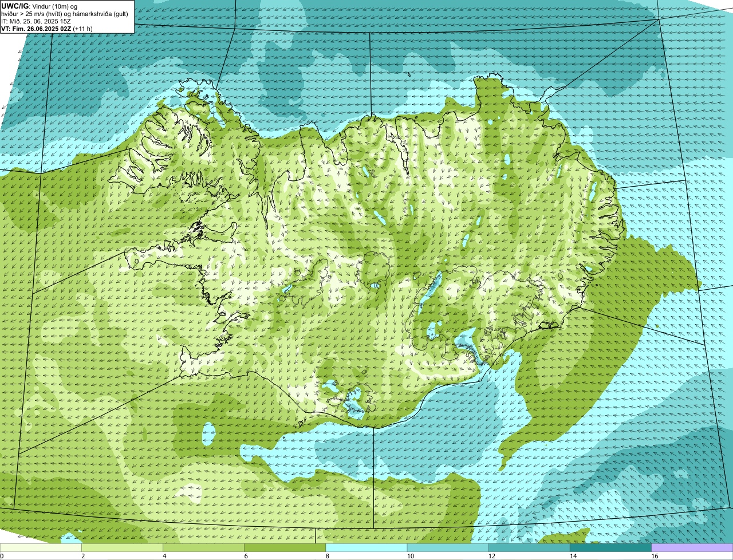This screenshot has height=560, width=733.
Task: Click the 10–12 m/s turquoise legend swatch
Action: (448, 547)
